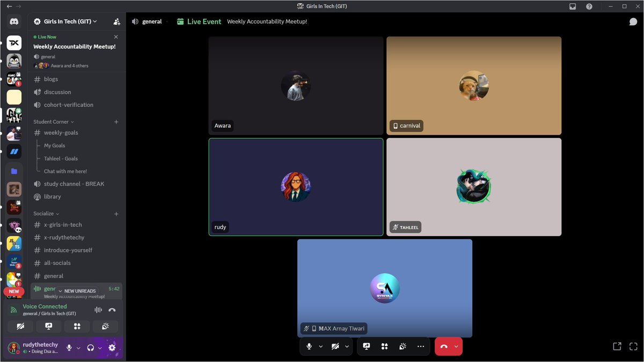644x362 pixels.
Task: Open the introduce-yourself channel
Action: [77, 250]
